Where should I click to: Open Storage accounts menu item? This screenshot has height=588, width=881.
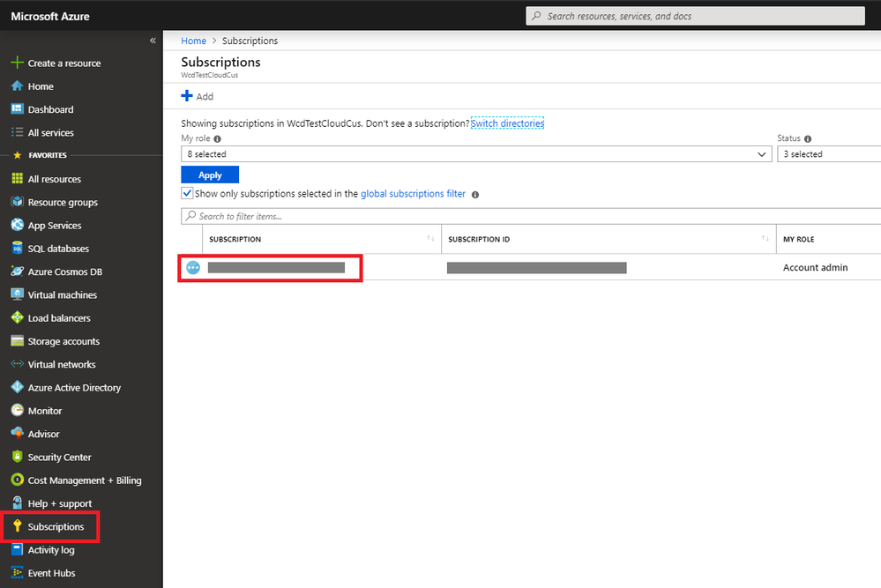[x=64, y=341]
